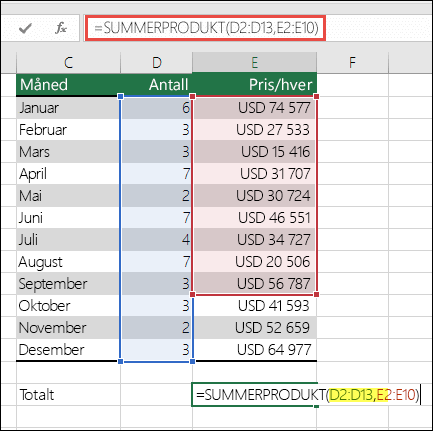Viewport: 433px width, 431px height.
Task: Click the SUMMERPRODUKT formula in the Totalt row
Action: (x=307, y=395)
